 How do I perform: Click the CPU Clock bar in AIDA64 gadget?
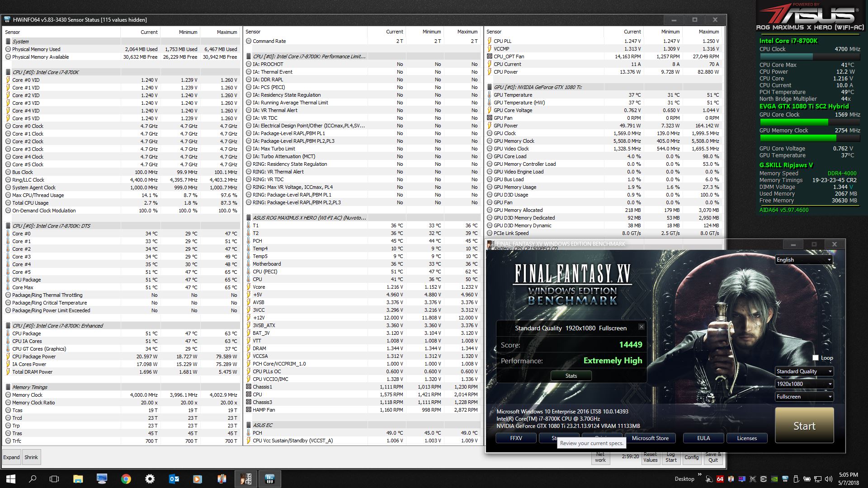click(810, 57)
